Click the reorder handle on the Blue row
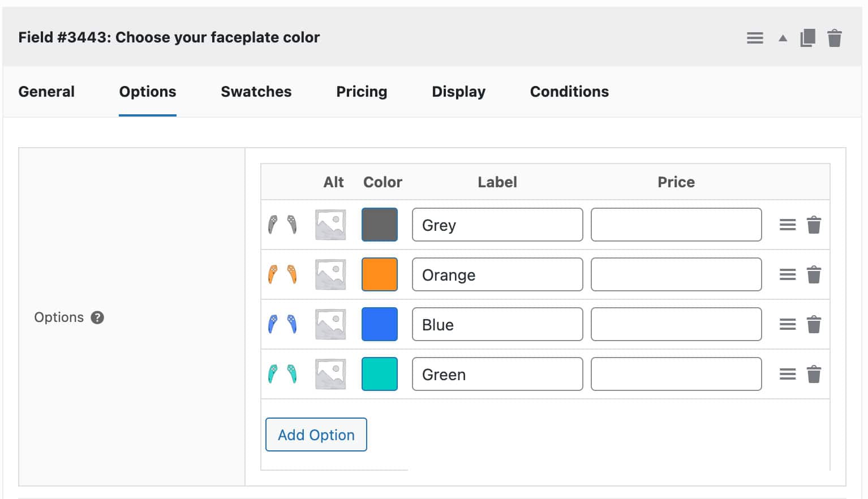 (787, 324)
